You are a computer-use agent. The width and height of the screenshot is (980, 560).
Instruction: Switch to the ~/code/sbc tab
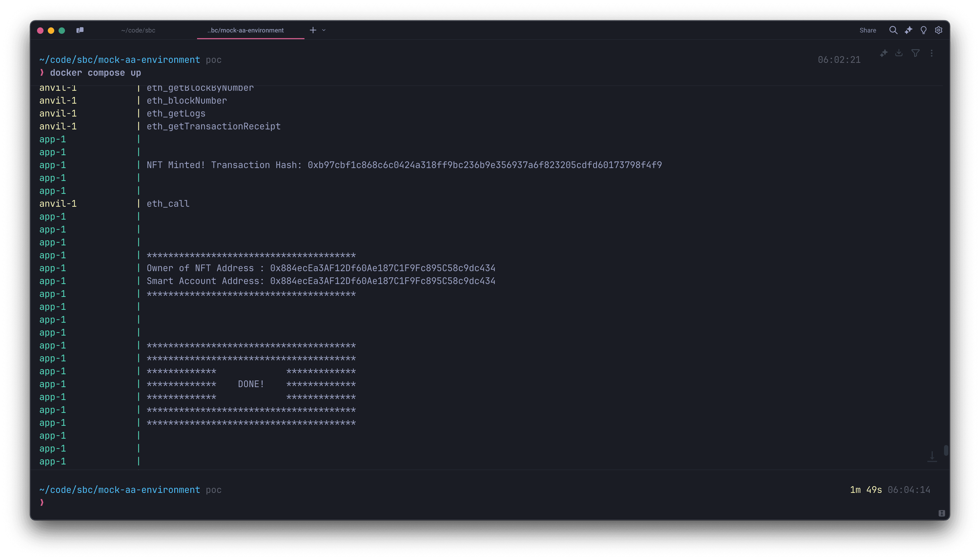click(x=138, y=30)
